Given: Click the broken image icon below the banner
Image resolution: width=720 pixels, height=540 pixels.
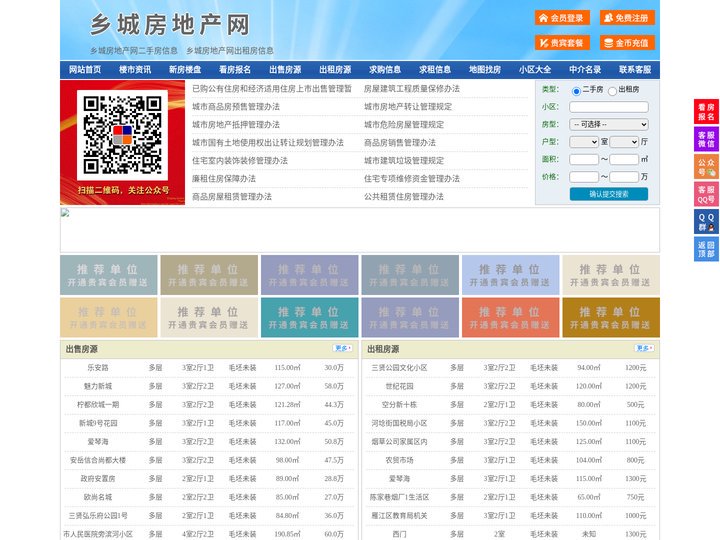Looking at the screenshot, I should pyautogui.click(x=65, y=213).
